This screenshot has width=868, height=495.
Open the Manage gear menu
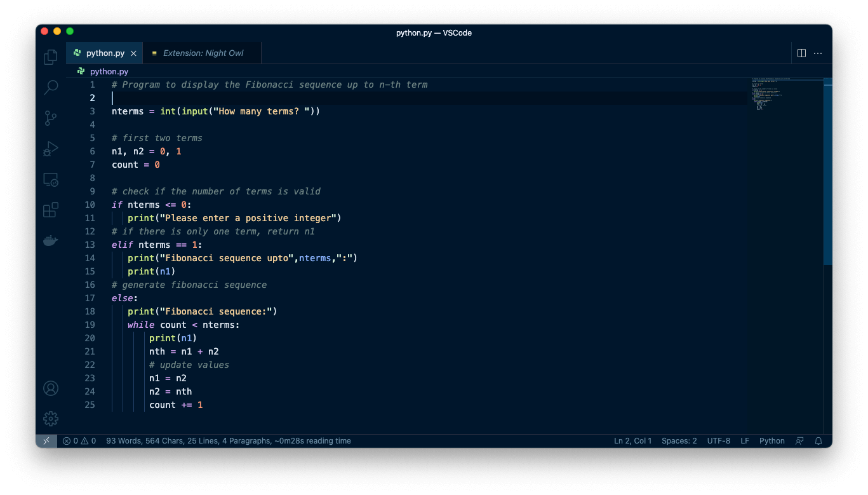coord(51,419)
